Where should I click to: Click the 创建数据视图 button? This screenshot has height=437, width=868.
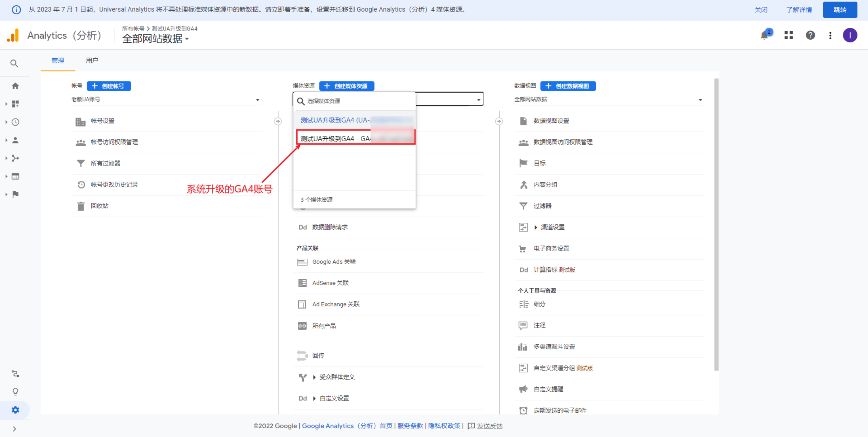tap(568, 86)
